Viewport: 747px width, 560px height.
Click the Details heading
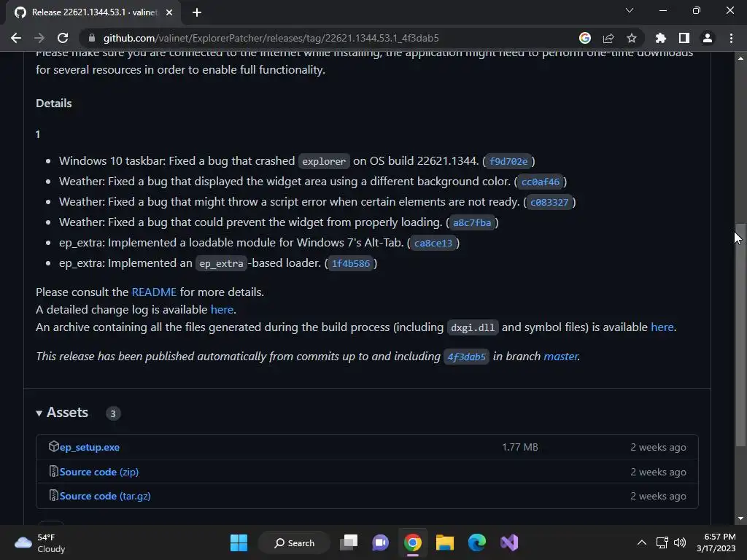click(54, 104)
